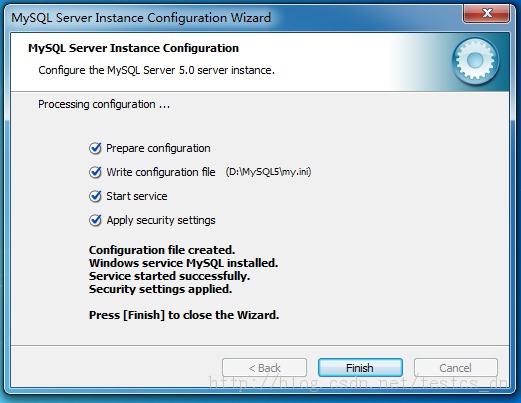The image size is (521, 403).
Task: Click the Cancel button
Action: click(x=456, y=368)
